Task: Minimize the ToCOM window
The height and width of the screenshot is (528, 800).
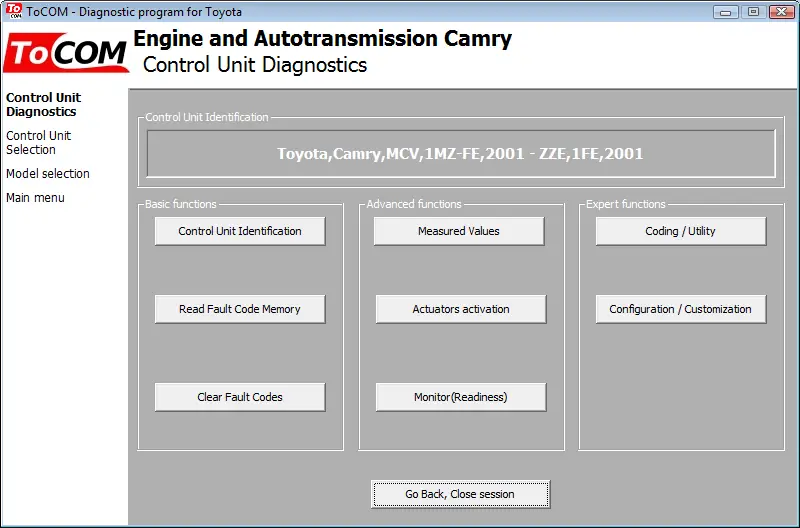Action: (x=726, y=12)
